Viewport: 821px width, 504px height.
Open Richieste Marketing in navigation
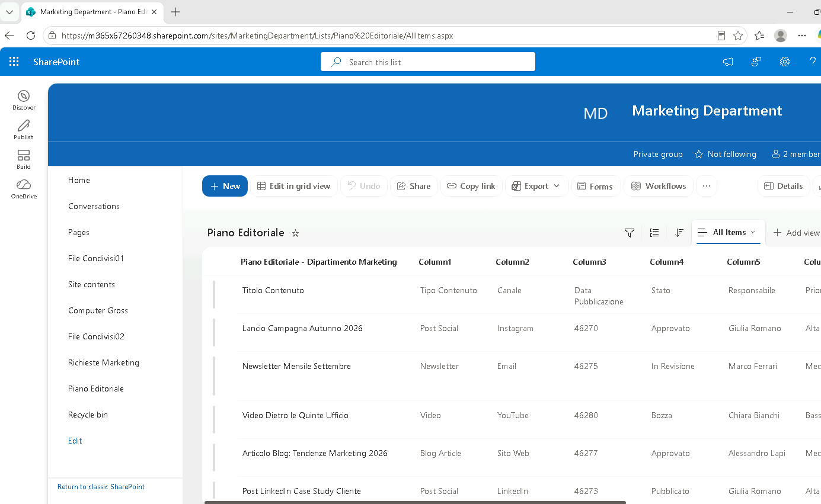[104, 362]
